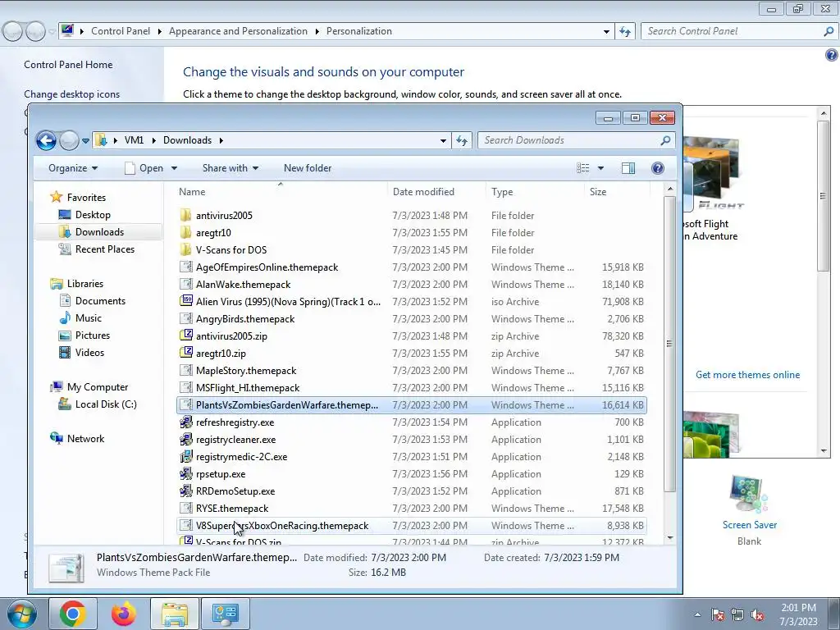Open recent pages dropdown next to Forward
The height and width of the screenshot is (630, 840).
pyautogui.click(x=85, y=141)
